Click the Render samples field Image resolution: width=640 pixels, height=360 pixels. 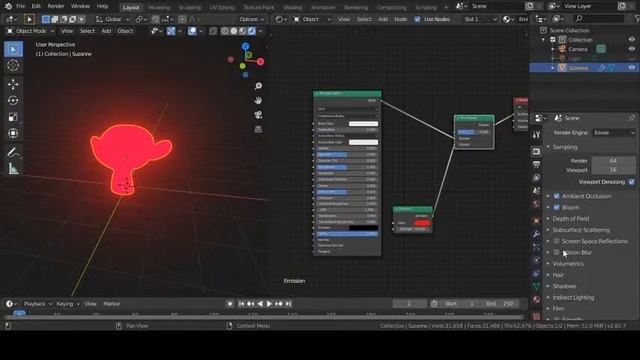(x=613, y=160)
